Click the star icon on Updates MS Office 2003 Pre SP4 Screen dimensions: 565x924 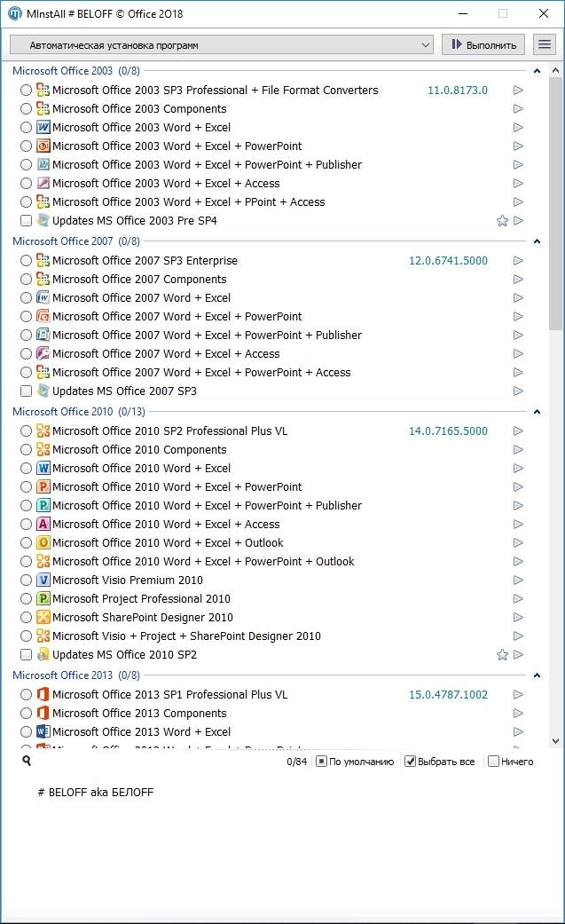click(502, 221)
